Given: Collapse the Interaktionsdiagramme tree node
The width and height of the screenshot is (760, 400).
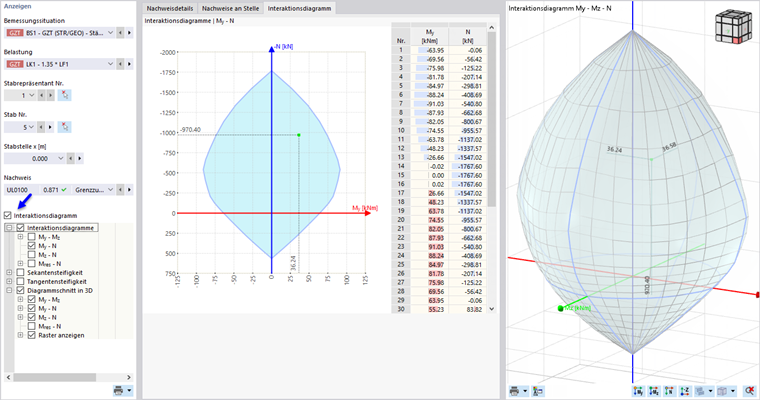Looking at the screenshot, I should (x=9, y=227).
